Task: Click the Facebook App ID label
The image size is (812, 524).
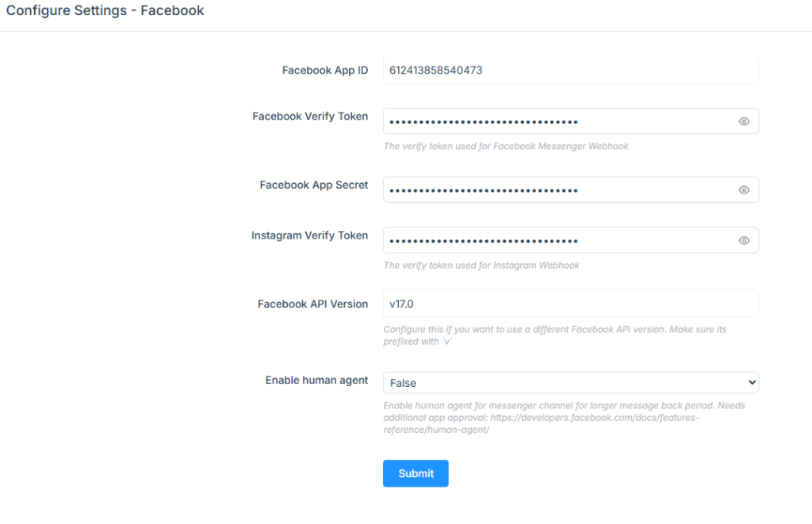Action: 324,70
